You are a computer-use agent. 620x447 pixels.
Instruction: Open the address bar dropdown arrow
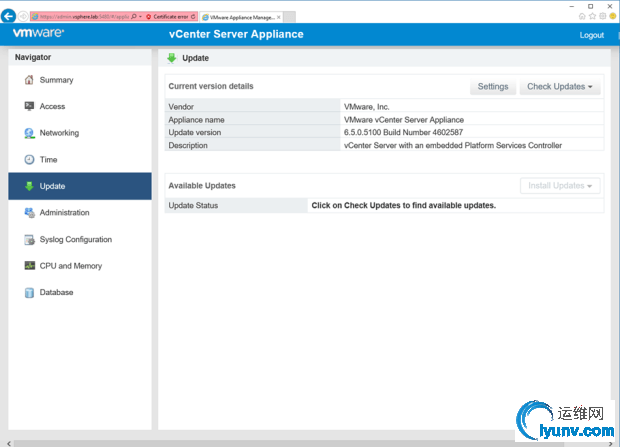tap(140, 17)
